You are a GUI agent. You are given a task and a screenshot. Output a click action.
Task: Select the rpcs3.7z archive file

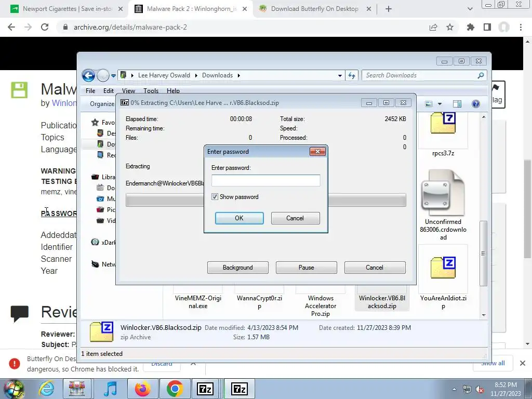point(443,135)
